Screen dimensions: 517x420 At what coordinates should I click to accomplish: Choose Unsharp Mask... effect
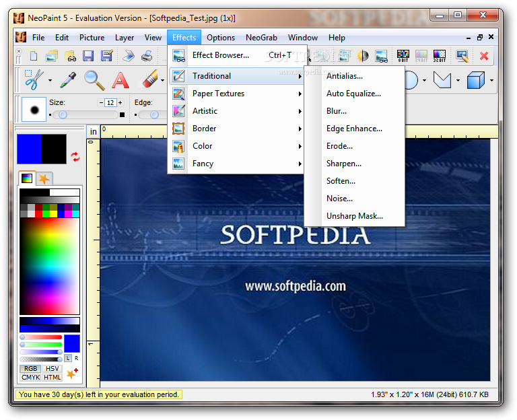coord(355,216)
